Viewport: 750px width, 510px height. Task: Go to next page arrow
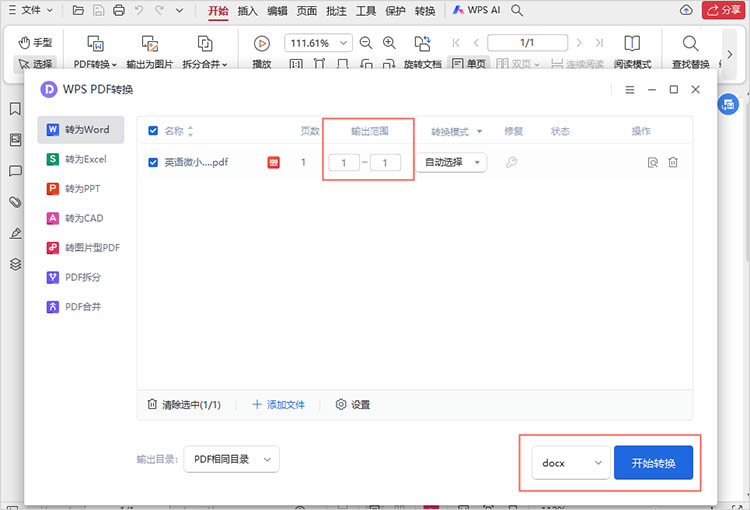579,43
